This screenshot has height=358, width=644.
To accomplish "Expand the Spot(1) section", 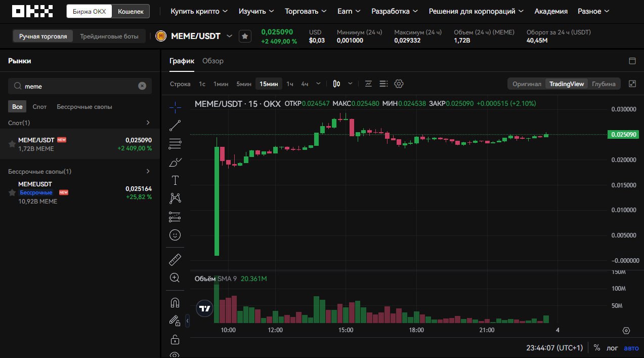I will click(148, 123).
